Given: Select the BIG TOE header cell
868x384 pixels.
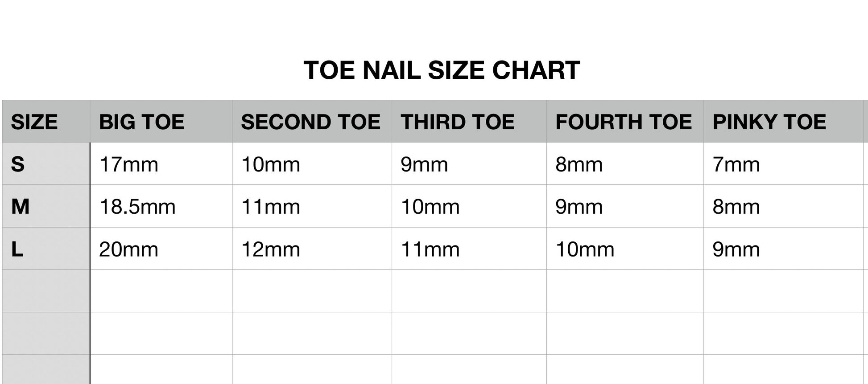Looking at the screenshot, I should coord(161,122).
